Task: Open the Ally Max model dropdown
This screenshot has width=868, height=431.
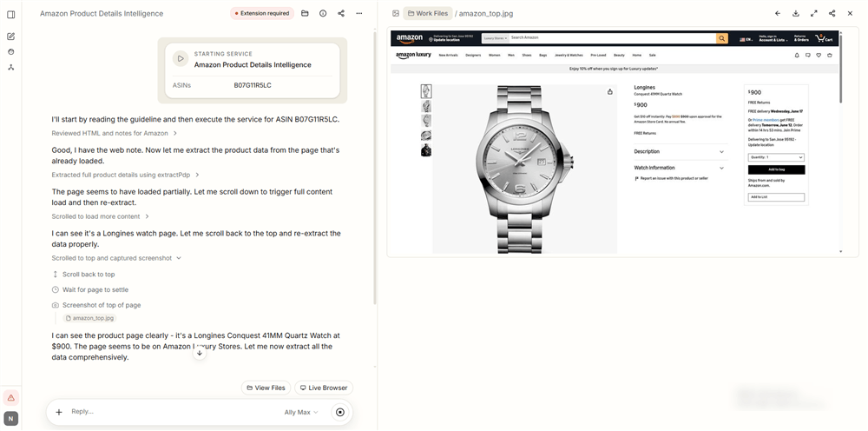Action: pos(302,412)
